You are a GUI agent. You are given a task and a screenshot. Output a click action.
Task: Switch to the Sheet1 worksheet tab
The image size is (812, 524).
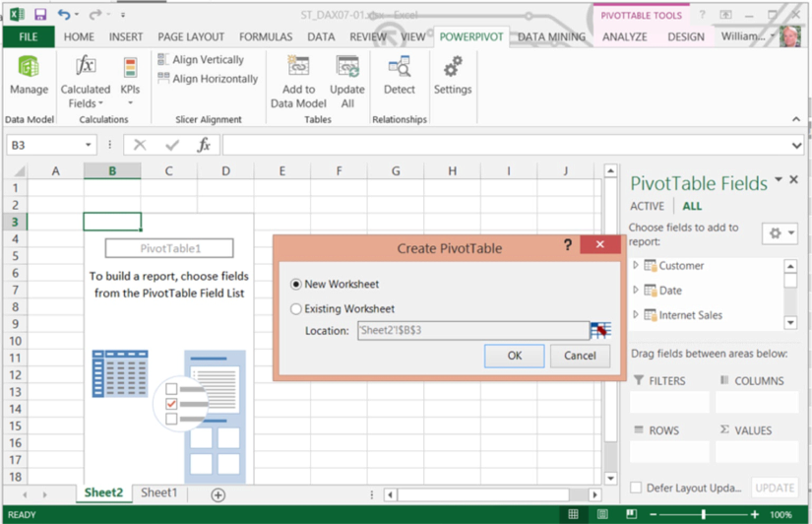tap(159, 493)
